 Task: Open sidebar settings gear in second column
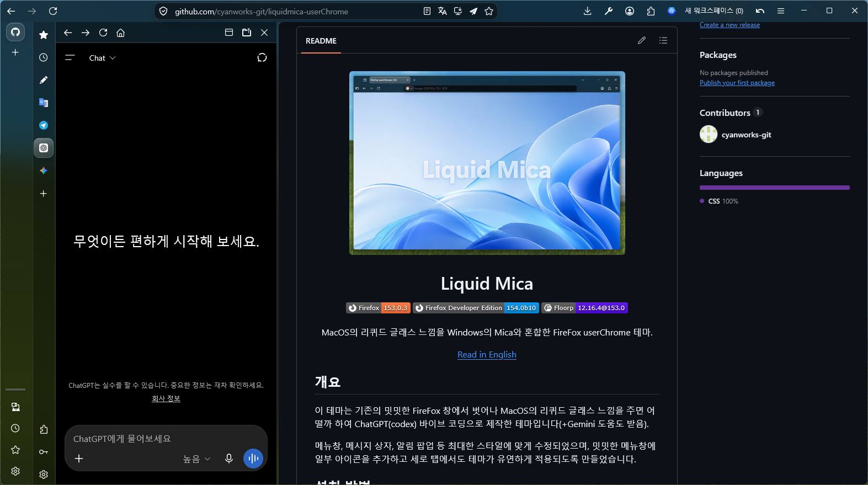pos(44,475)
